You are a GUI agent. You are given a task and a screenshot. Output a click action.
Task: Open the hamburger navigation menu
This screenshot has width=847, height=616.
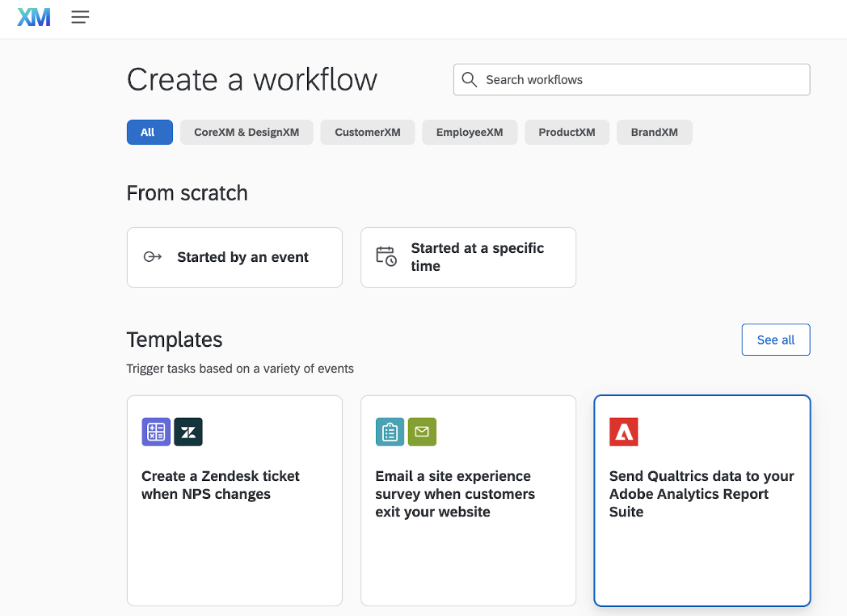80,17
